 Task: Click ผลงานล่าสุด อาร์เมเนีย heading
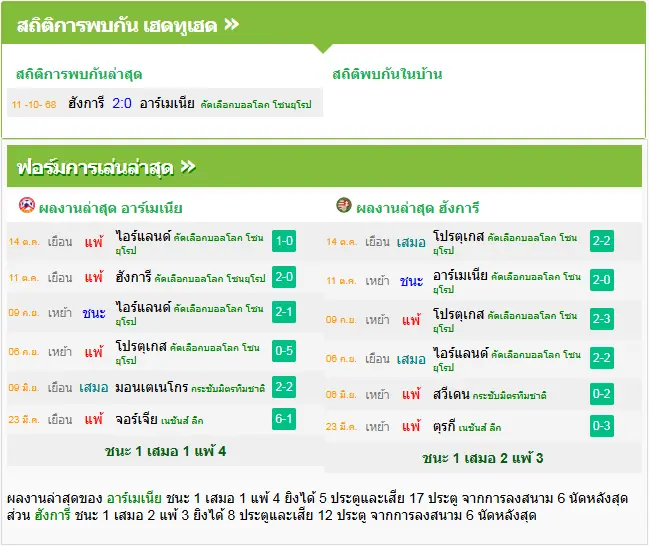pos(111,208)
